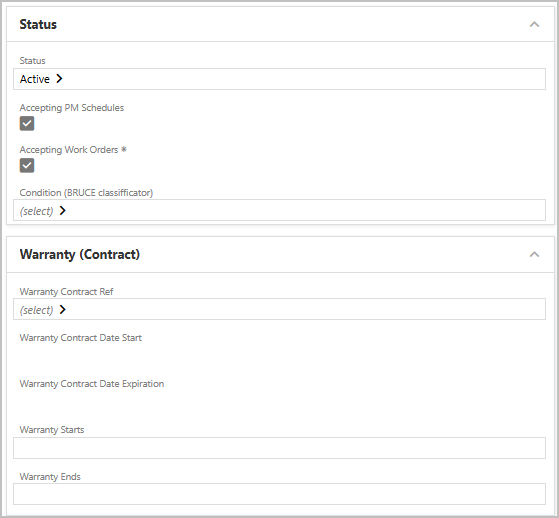Click into the Warranty Starts field
The width and height of the screenshot is (559, 518).
(x=279, y=448)
